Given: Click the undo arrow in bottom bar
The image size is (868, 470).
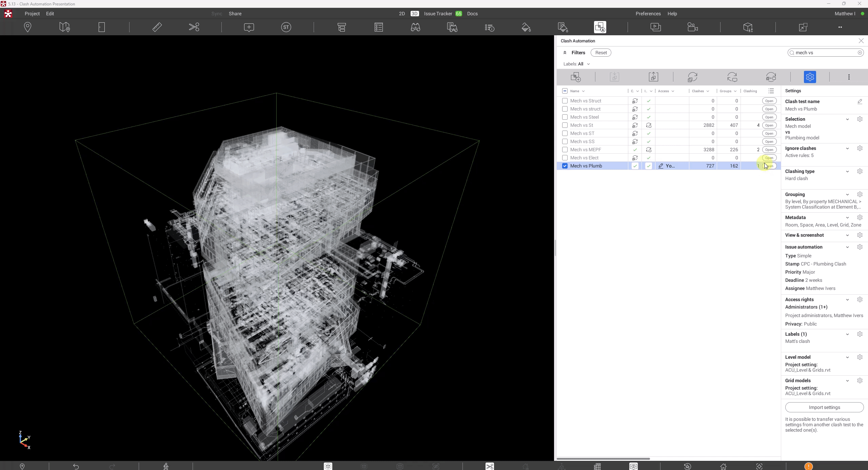Looking at the screenshot, I should (76, 466).
